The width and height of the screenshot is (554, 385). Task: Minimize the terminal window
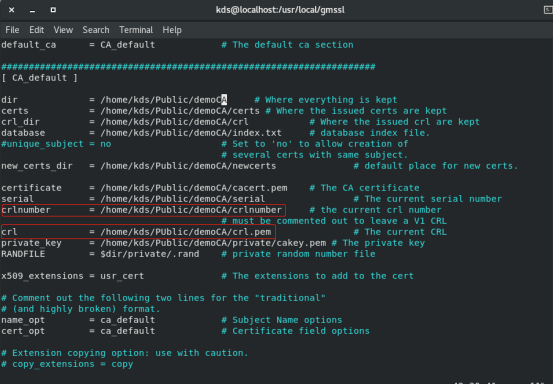(x=33, y=10)
